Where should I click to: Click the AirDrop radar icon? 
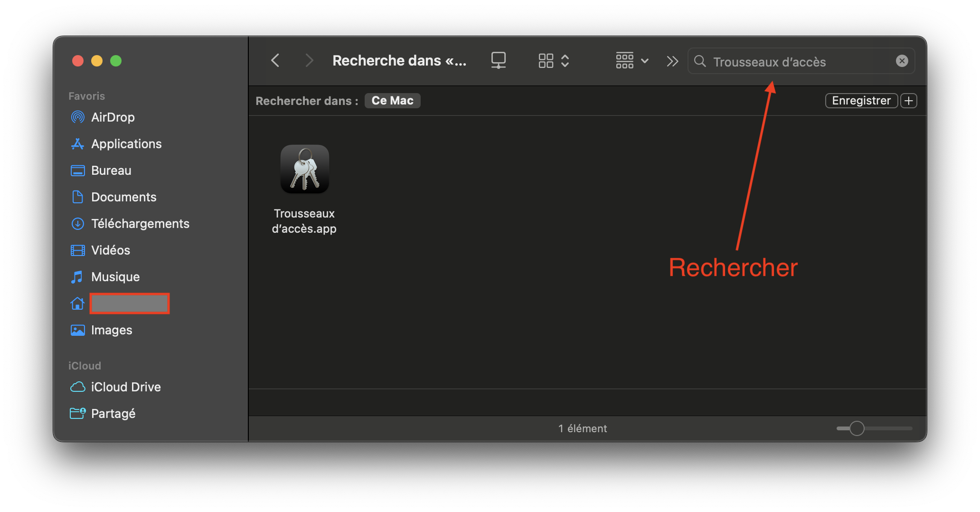(x=77, y=117)
